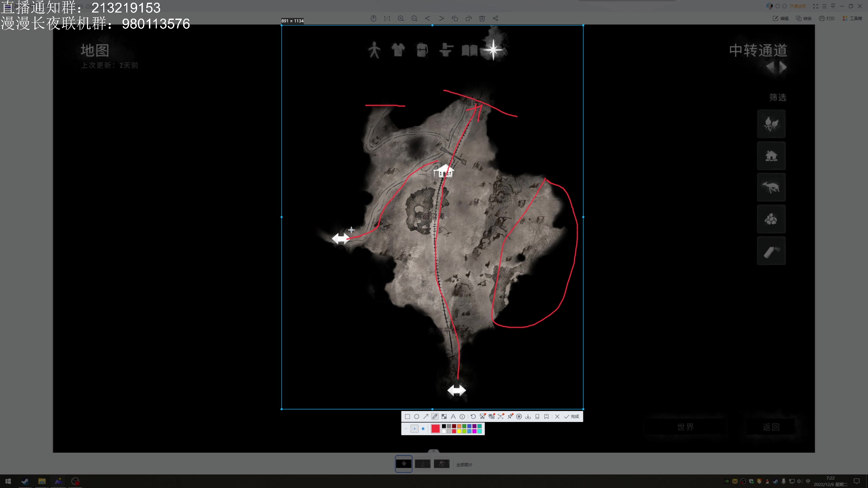The height and width of the screenshot is (488, 868).
Task: Select the mosaic blur tool
Action: [444, 417]
